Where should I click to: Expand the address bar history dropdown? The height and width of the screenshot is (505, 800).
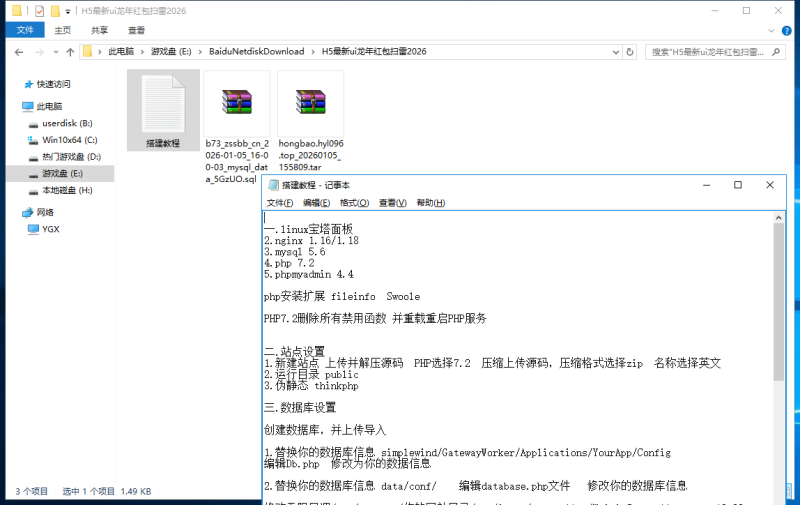pyautogui.click(x=616, y=52)
